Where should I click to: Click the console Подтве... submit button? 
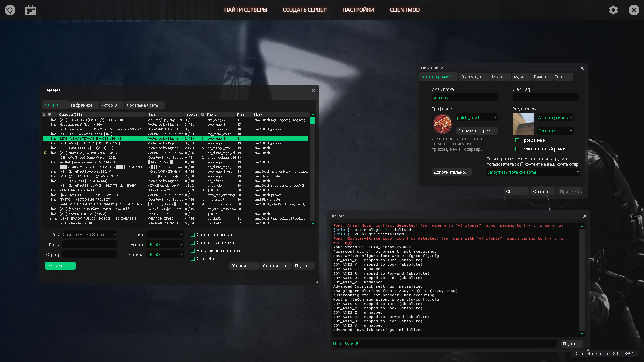(x=572, y=344)
